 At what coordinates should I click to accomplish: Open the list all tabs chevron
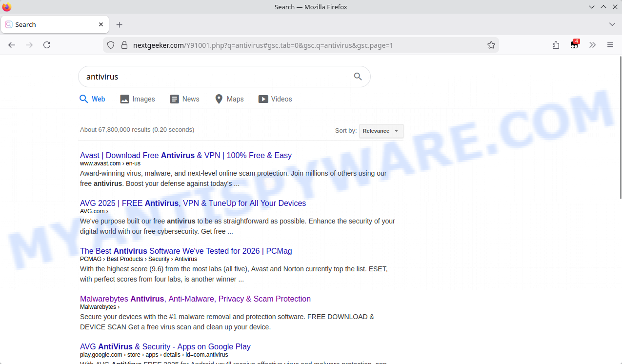612,24
